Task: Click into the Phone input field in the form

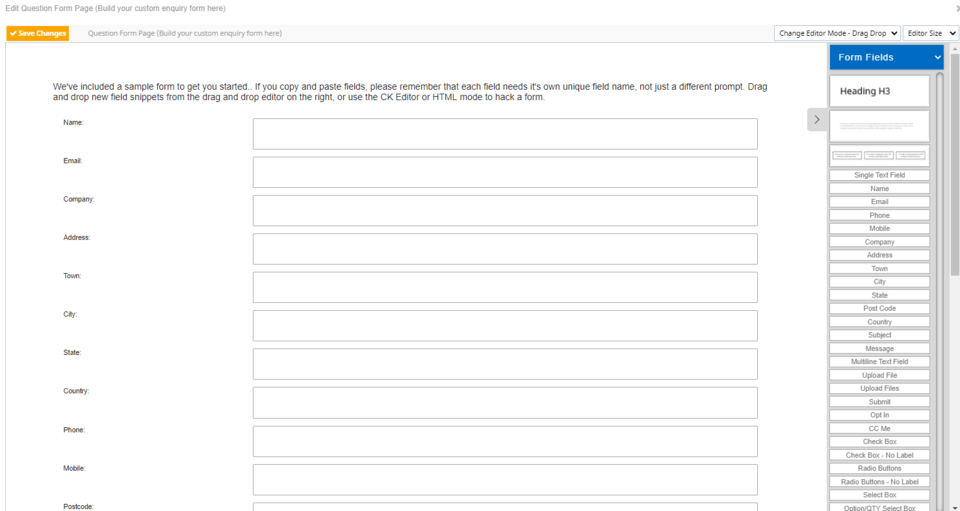Action: pyautogui.click(x=505, y=441)
